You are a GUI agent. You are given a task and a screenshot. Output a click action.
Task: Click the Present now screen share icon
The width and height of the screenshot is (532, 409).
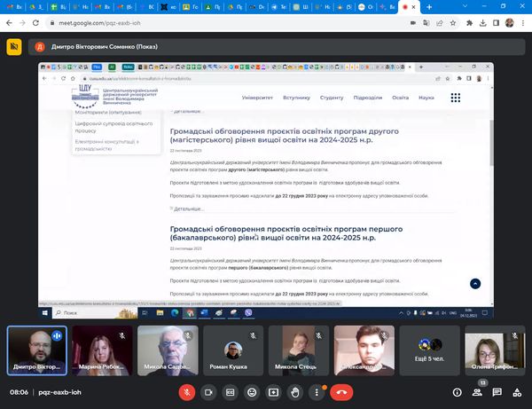pyautogui.click(x=274, y=391)
